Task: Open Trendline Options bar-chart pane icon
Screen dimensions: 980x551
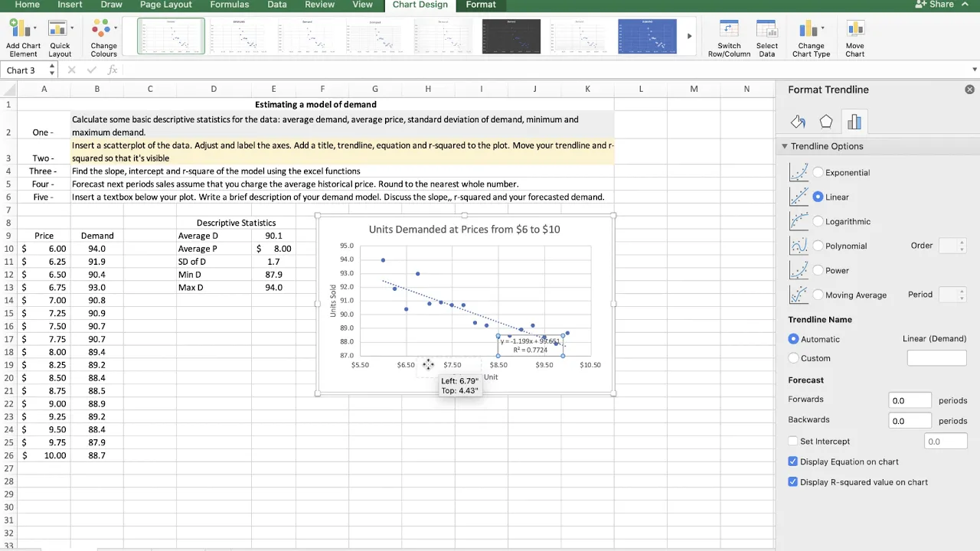Action: [x=854, y=122]
